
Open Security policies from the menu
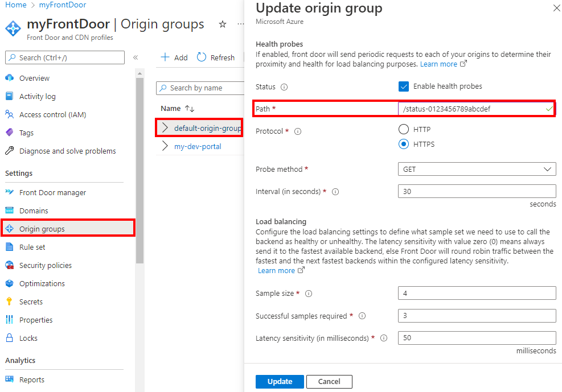click(46, 265)
